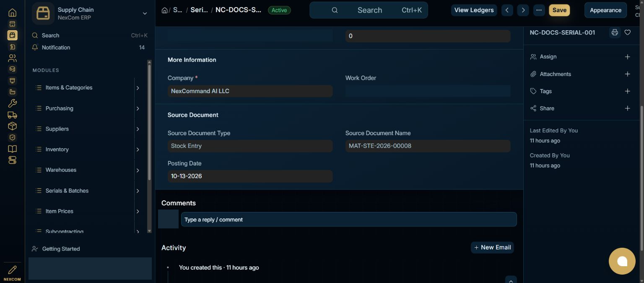Click the breadcrumb home icon
The height and width of the screenshot is (283, 644).
(x=164, y=10)
